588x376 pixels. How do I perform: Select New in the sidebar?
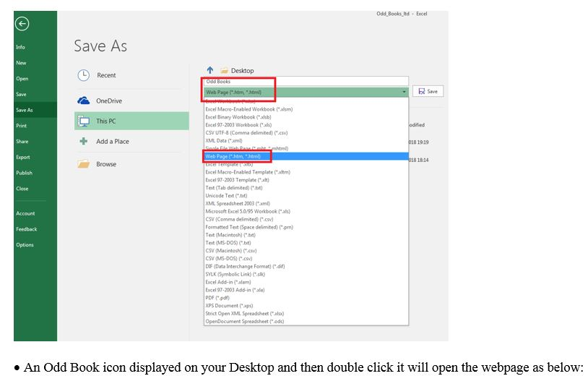point(22,63)
